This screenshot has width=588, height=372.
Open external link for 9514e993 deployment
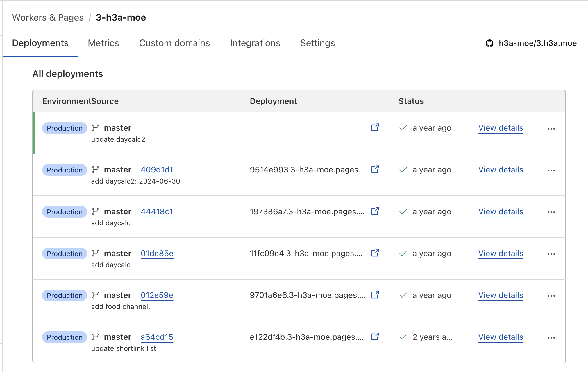pos(375,169)
